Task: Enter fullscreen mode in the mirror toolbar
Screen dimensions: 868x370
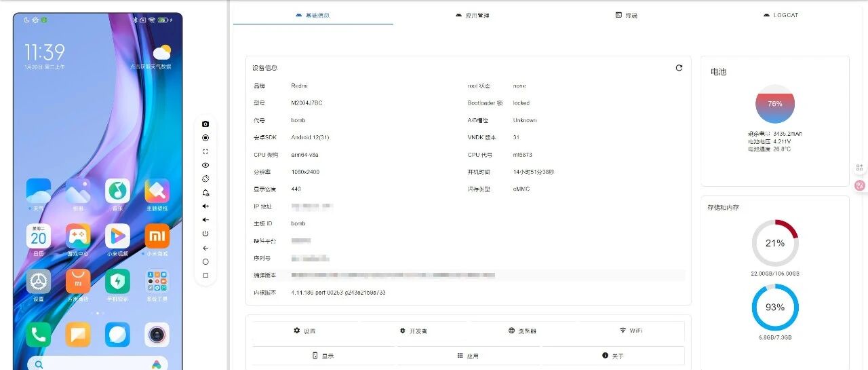Action: [x=205, y=151]
